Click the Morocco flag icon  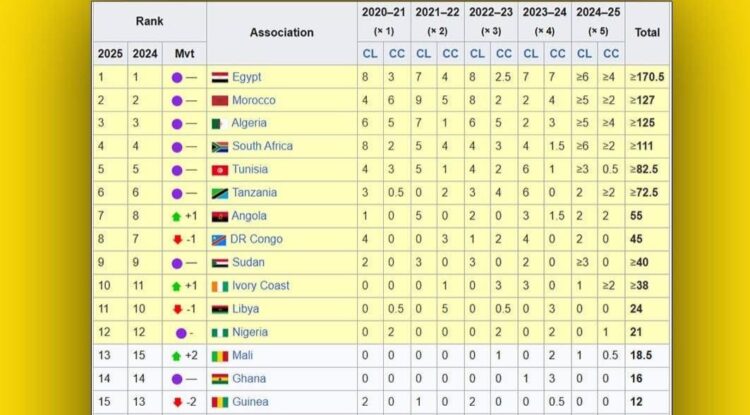(x=220, y=100)
